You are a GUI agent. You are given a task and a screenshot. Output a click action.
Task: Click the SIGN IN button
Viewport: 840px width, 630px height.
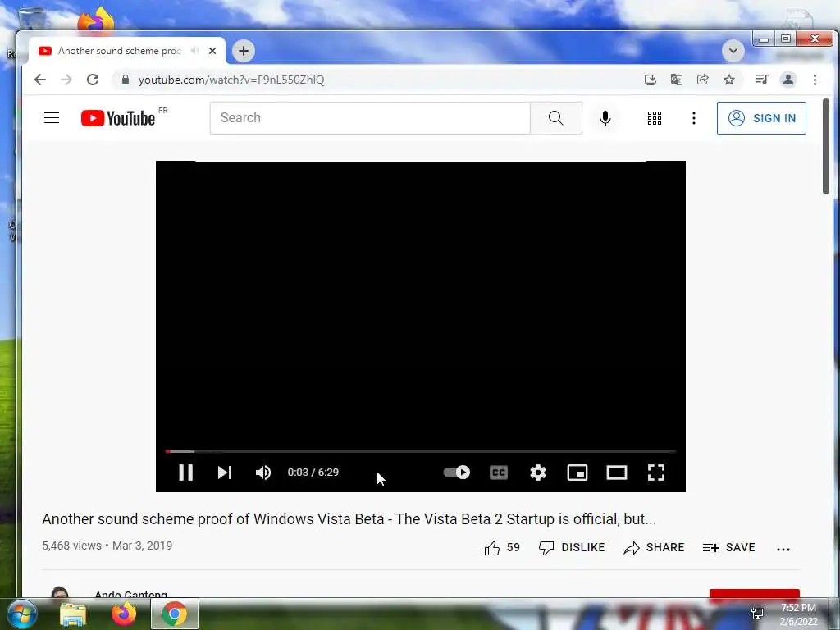(761, 118)
